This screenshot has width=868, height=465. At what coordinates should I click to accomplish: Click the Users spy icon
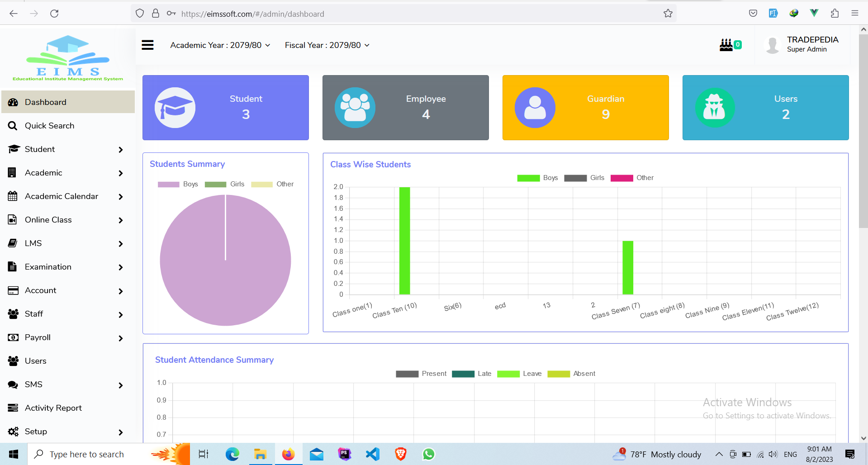(x=715, y=108)
